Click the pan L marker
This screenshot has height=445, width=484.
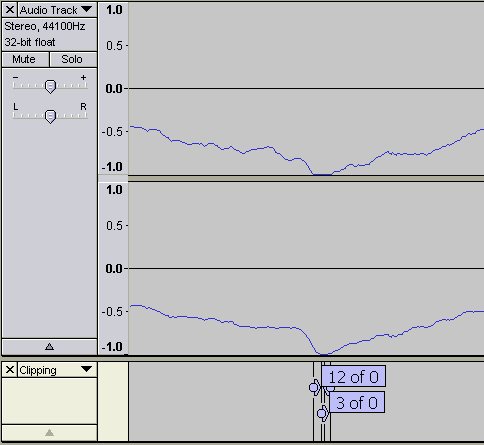(x=15, y=107)
